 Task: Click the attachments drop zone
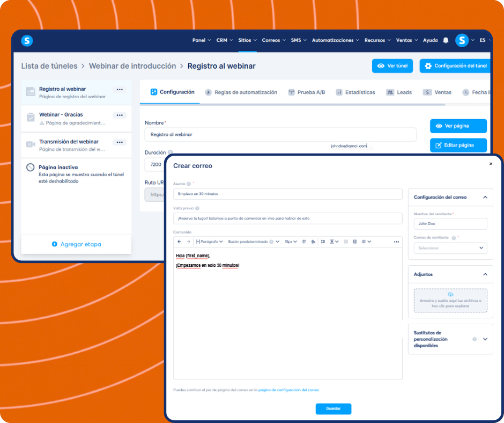(450, 301)
